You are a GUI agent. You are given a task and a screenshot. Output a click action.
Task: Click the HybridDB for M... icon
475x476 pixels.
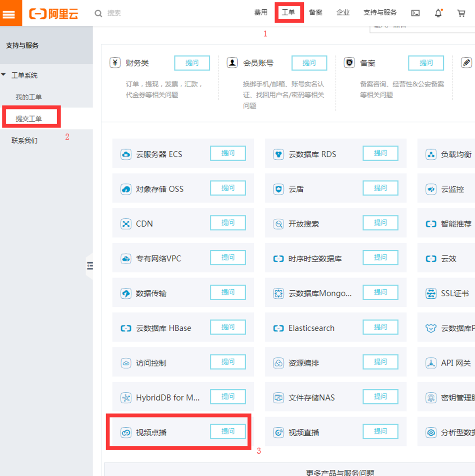(126, 398)
